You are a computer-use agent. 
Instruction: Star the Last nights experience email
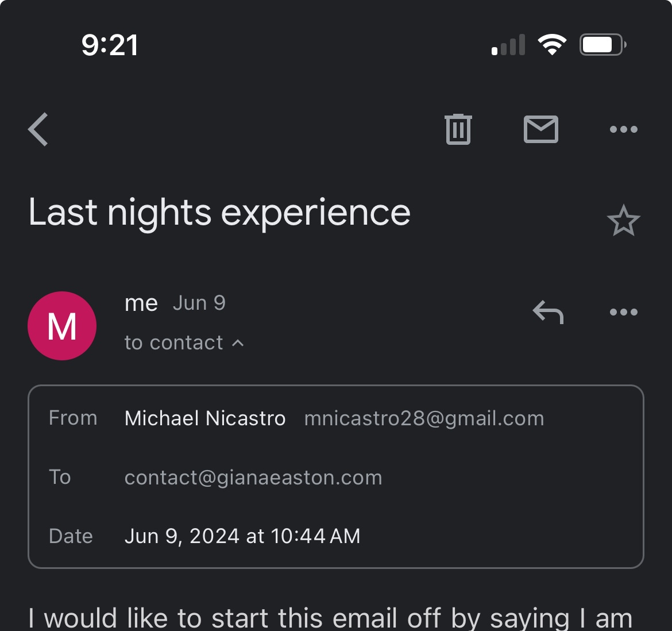click(x=623, y=221)
